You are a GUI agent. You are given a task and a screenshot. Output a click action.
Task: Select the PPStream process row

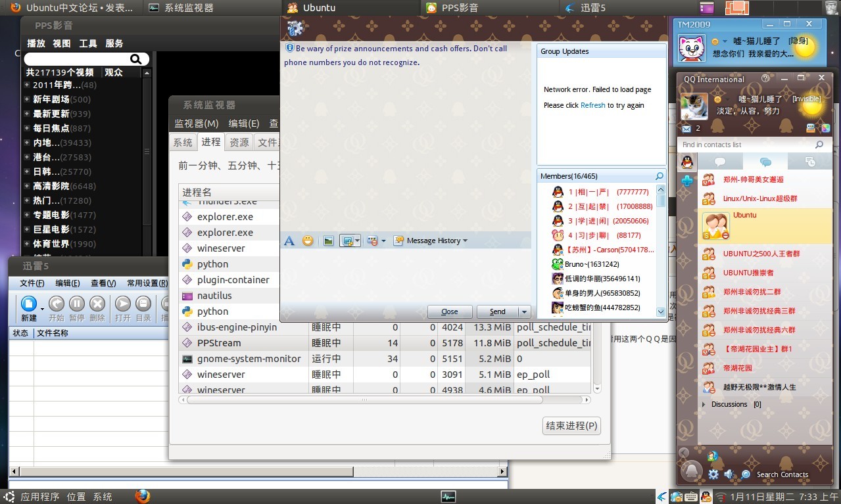tap(385, 343)
